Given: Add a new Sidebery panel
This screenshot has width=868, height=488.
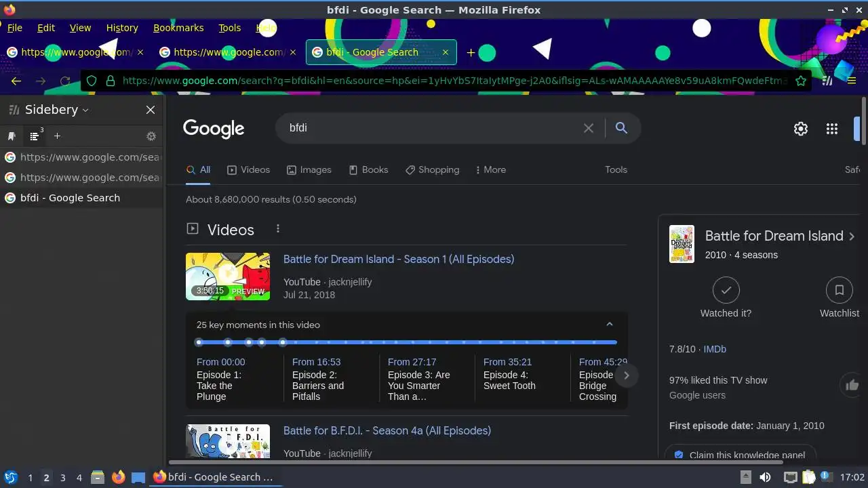Looking at the screenshot, I should (x=57, y=136).
